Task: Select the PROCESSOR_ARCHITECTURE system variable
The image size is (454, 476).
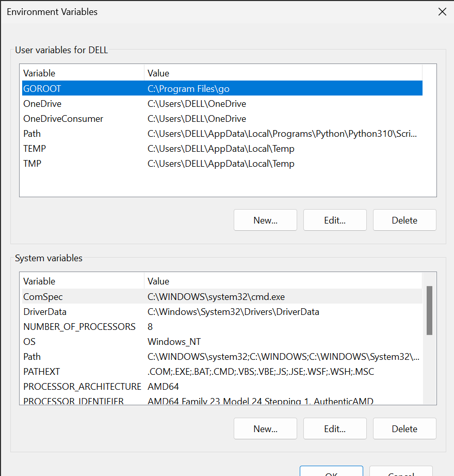Action: tap(222, 387)
